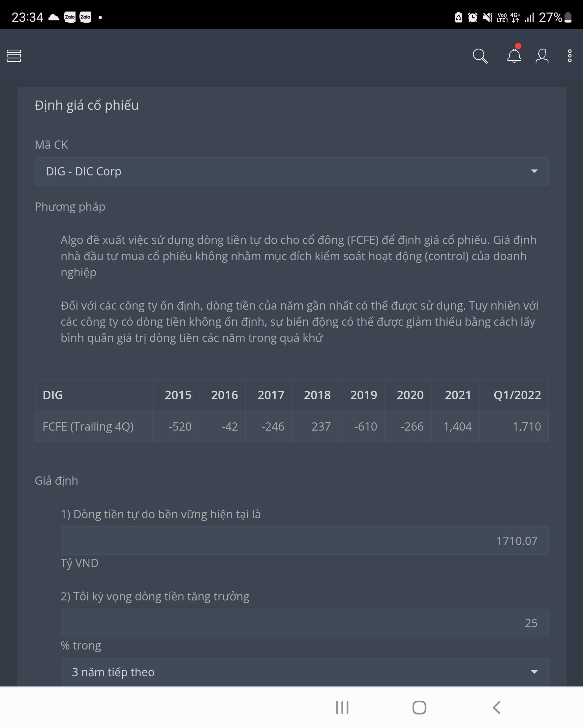This screenshot has width=583, height=728.
Task: Open notifications bell icon
Action: coord(514,56)
